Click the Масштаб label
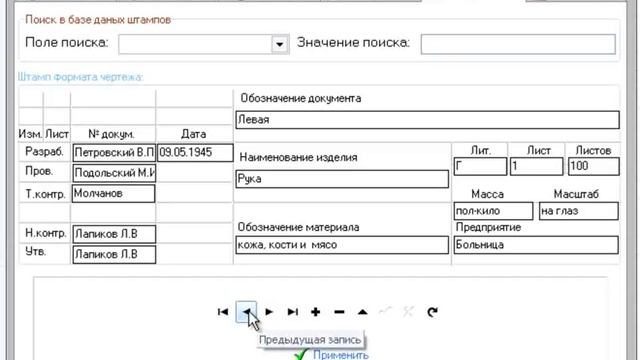The image size is (640, 360). pyautogui.click(x=576, y=194)
